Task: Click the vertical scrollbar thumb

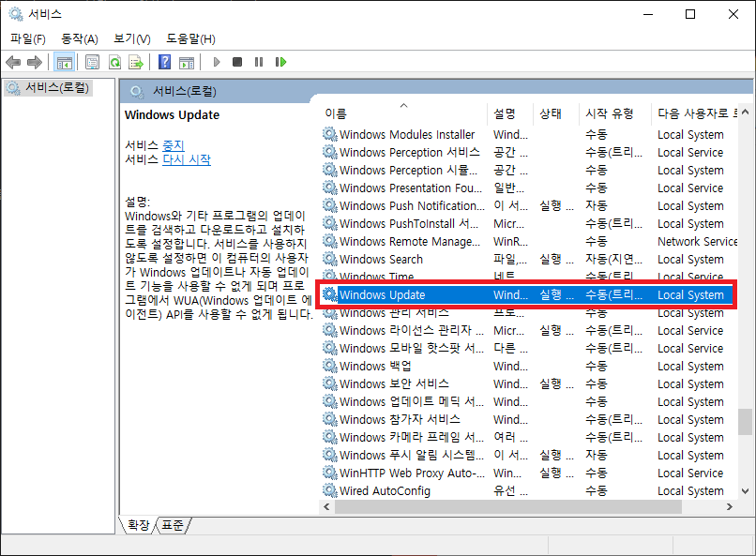Action: 745,422
